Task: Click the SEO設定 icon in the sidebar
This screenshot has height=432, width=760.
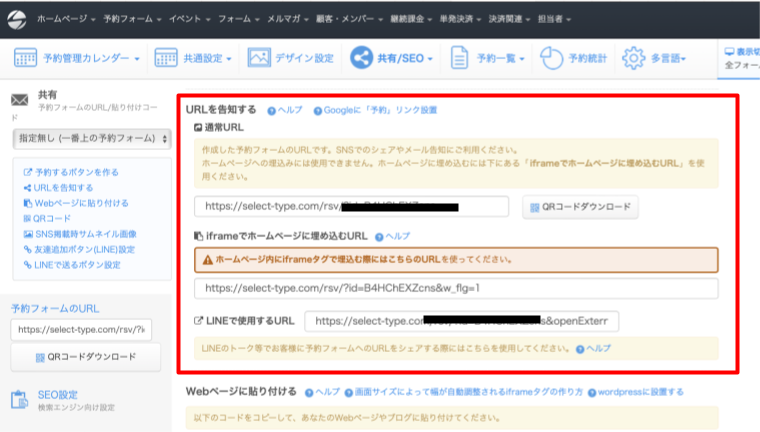Action: 19,399
